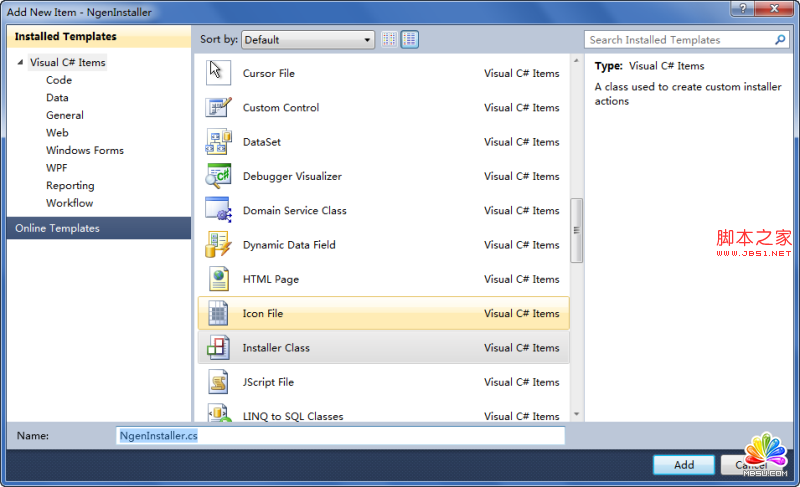Select the Domain Service Class icon
Screen dimensions: 800x487
click(x=218, y=210)
